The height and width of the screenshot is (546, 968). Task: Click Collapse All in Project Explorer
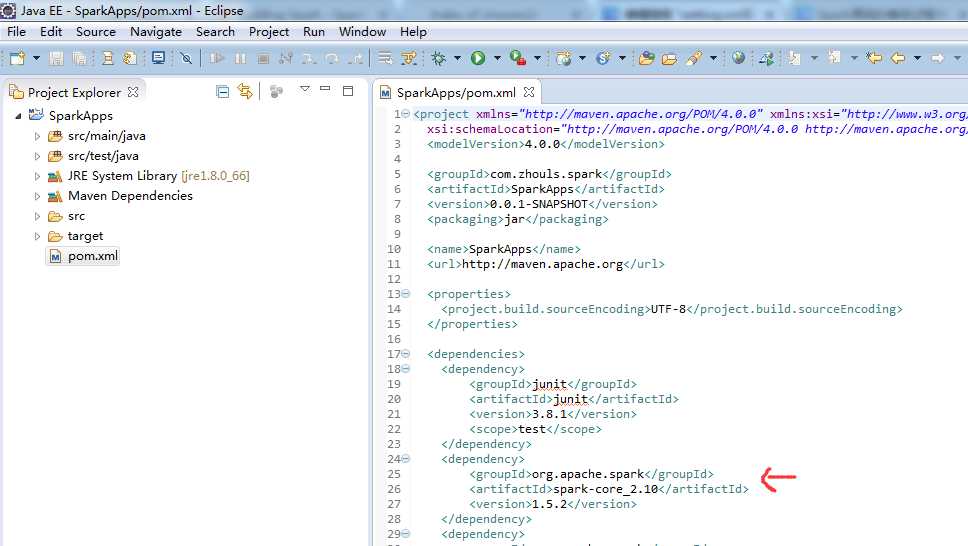(223, 92)
